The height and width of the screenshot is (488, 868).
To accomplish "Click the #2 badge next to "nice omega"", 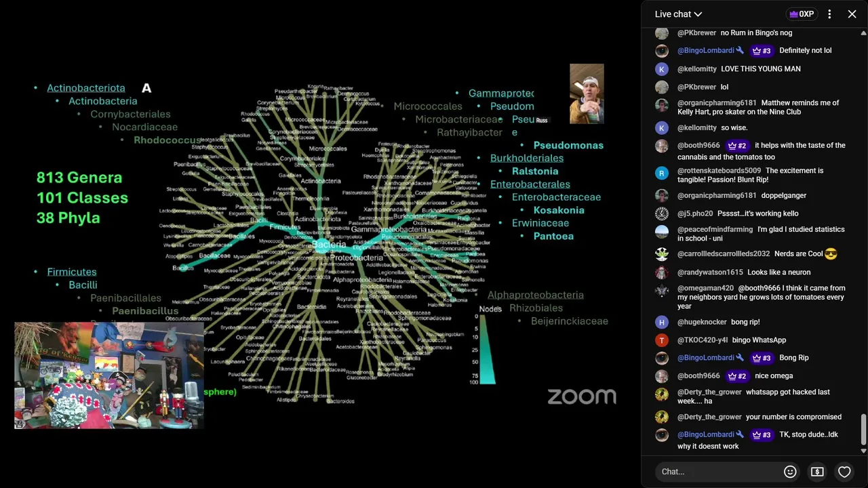I will click(x=736, y=376).
